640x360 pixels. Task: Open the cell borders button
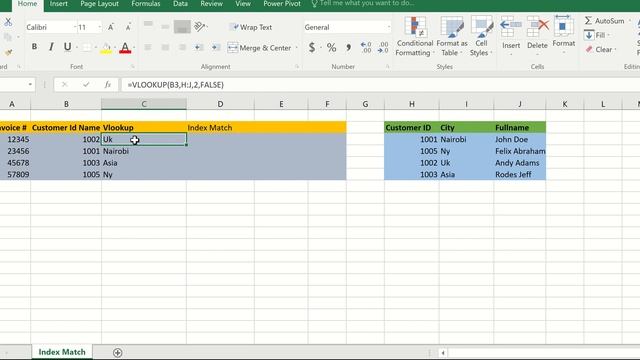point(87,47)
